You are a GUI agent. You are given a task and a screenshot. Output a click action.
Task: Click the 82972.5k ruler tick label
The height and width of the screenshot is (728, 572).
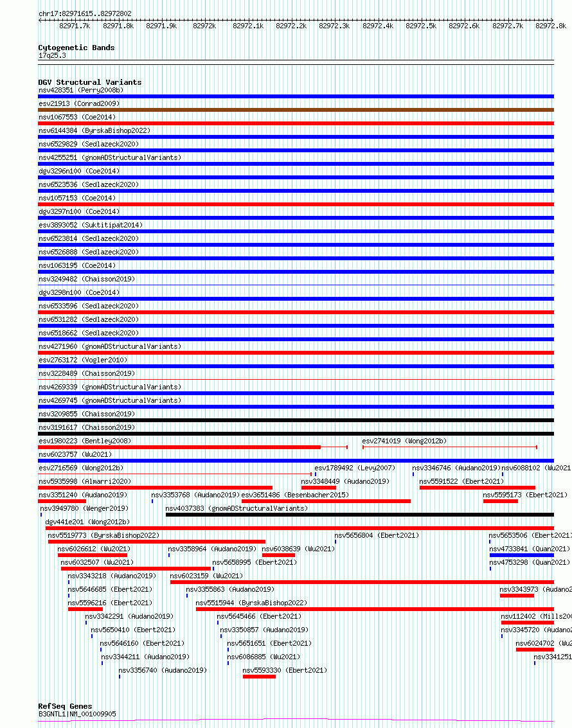tap(421, 26)
